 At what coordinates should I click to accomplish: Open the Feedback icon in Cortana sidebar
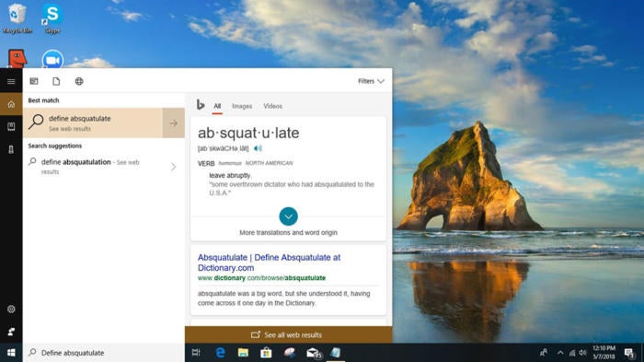tap(11, 332)
